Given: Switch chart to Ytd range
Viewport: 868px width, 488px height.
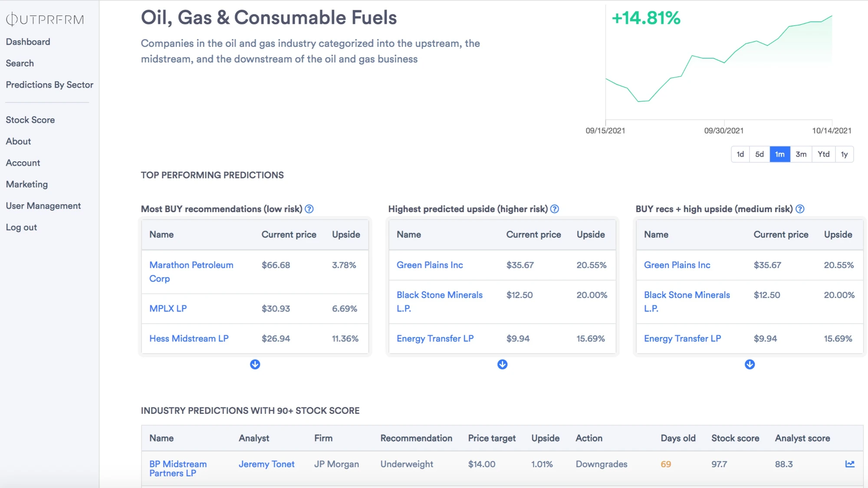Looking at the screenshot, I should [x=823, y=154].
